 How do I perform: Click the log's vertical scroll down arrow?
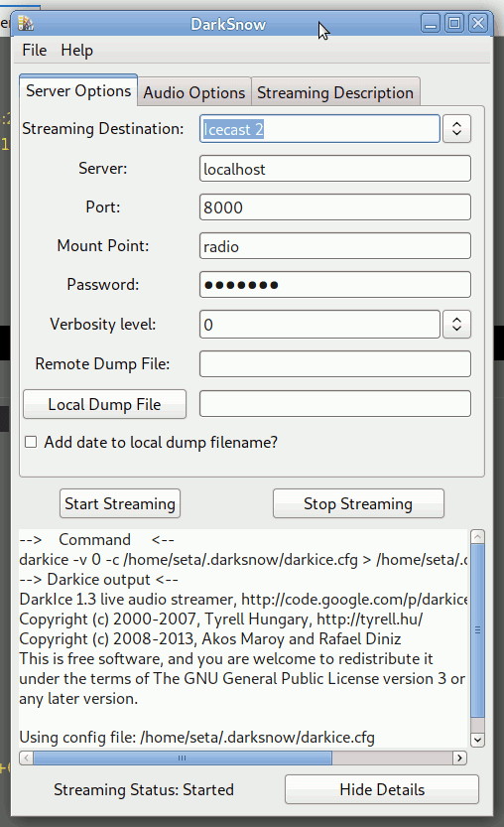477,740
